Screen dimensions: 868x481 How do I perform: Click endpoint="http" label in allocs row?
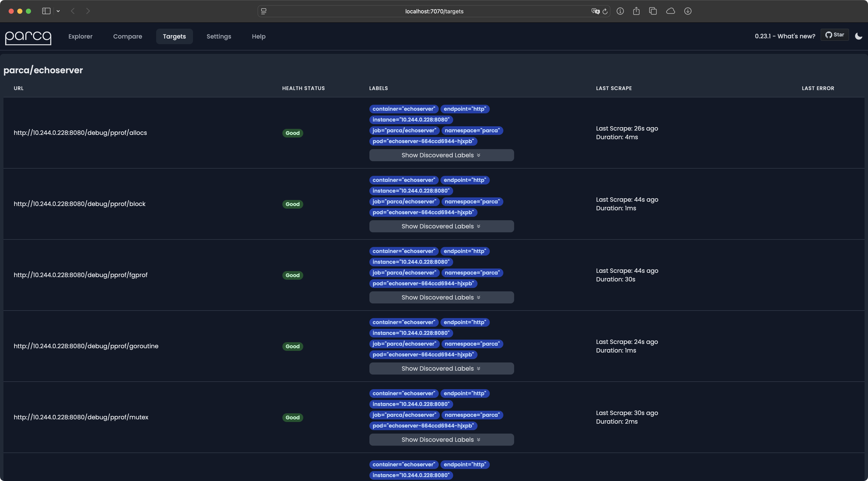click(x=465, y=109)
